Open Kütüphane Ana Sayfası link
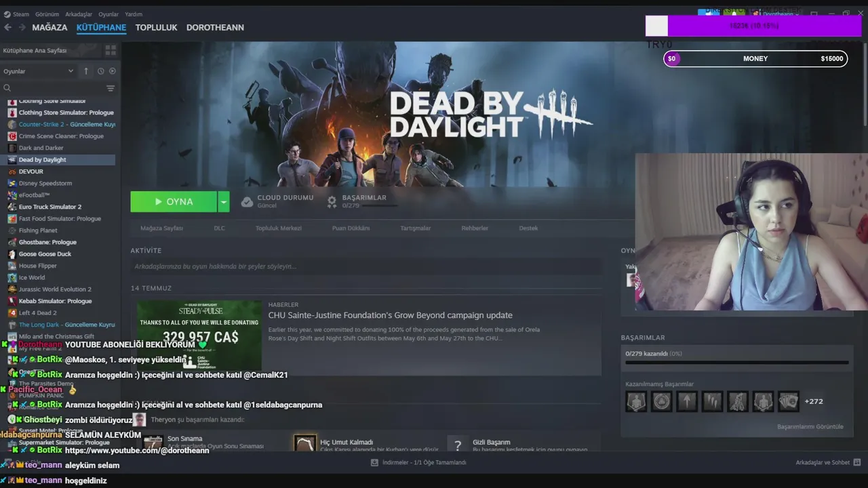 pos(35,51)
